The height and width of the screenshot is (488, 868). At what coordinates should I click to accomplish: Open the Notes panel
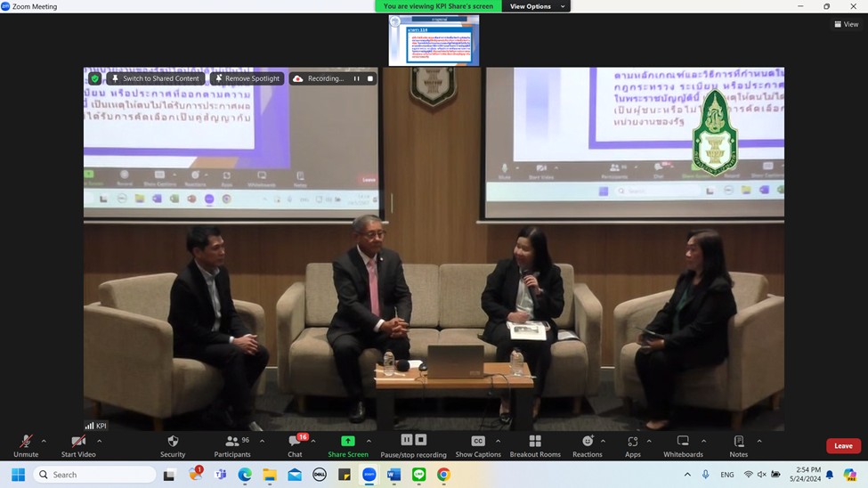738,446
